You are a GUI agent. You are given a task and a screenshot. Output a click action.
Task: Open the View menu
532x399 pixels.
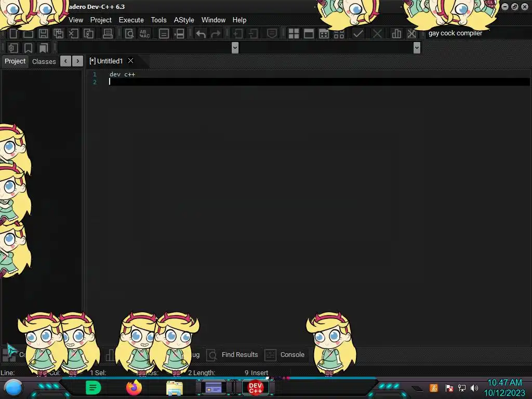[x=76, y=20]
